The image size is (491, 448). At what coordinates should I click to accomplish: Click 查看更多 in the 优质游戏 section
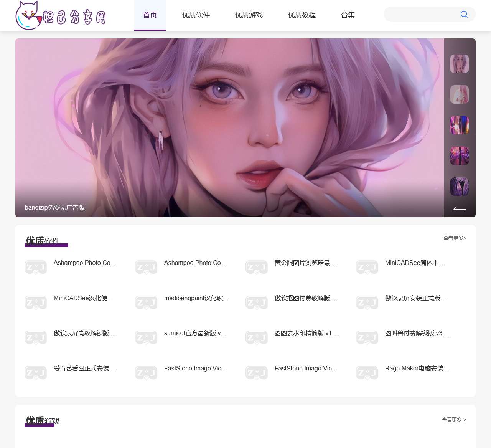point(454,420)
